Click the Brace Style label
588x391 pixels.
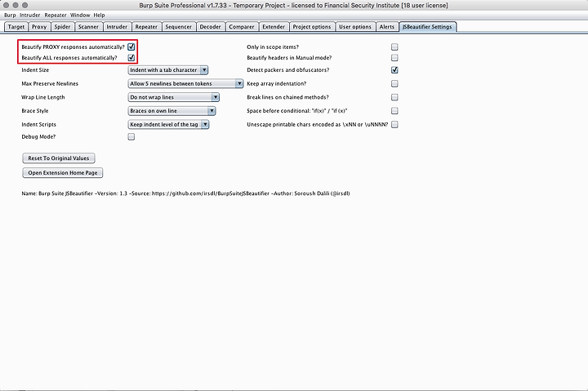coord(35,111)
